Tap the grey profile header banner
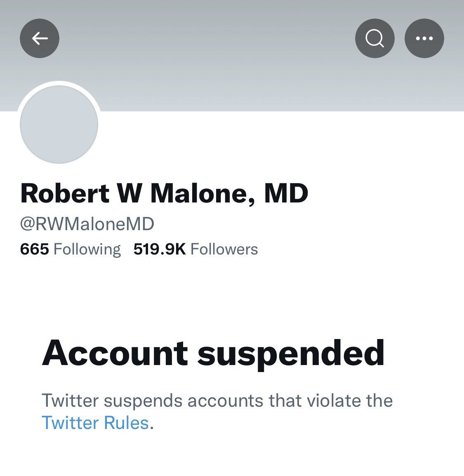 coord(232,56)
